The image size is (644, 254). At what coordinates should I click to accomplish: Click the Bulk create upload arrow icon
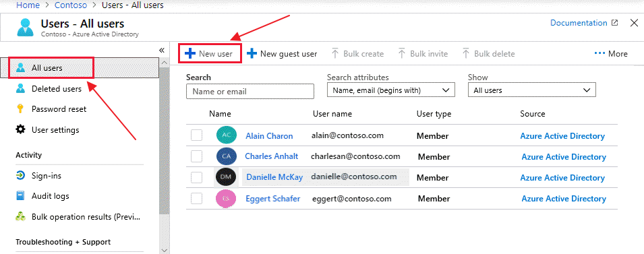pyautogui.click(x=335, y=54)
